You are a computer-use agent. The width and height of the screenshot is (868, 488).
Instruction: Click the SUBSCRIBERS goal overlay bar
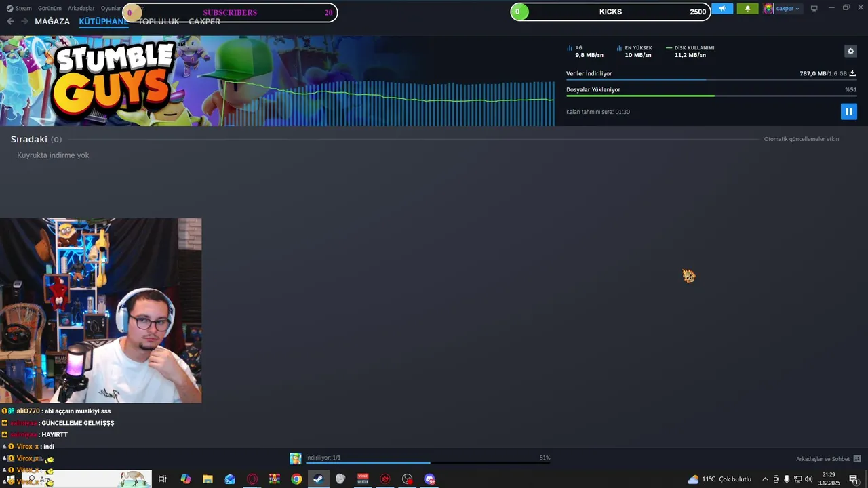[230, 12]
